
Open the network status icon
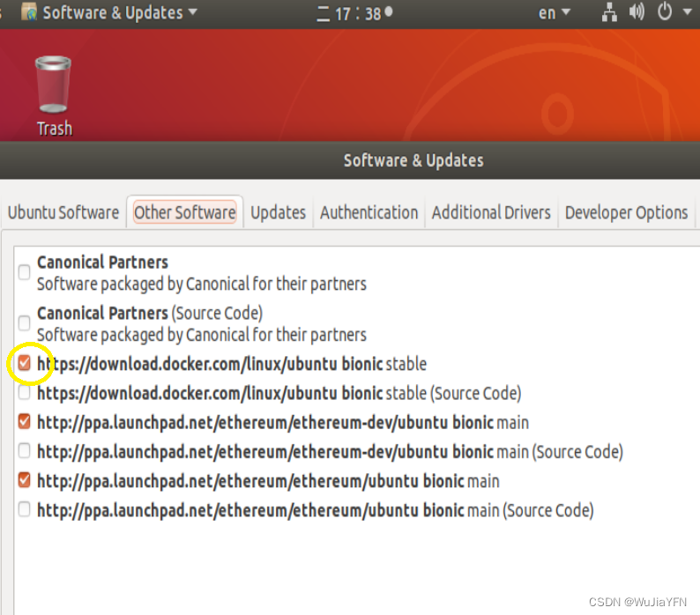click(609, 12)
